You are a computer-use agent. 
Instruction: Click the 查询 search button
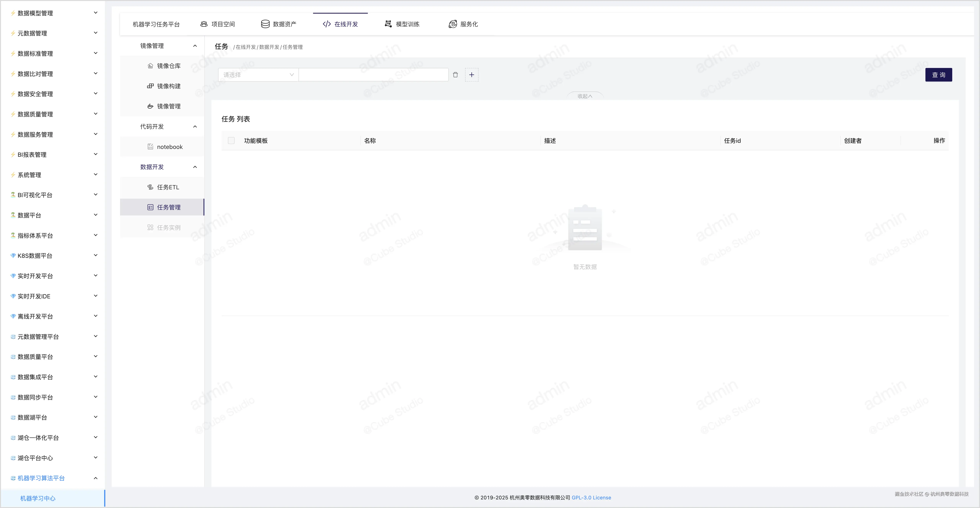pos(938,75)
